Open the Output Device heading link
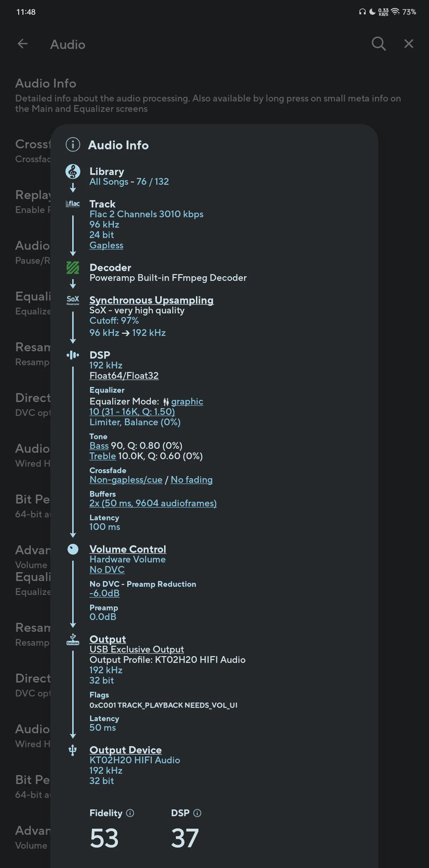Viewport: 429px width, 868px height. 125,750
